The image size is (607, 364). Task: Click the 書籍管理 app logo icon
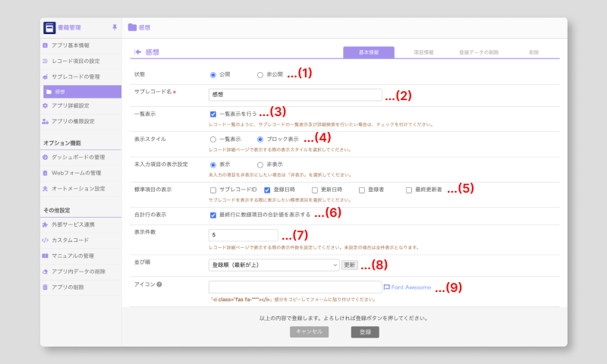tap(49, 28)
